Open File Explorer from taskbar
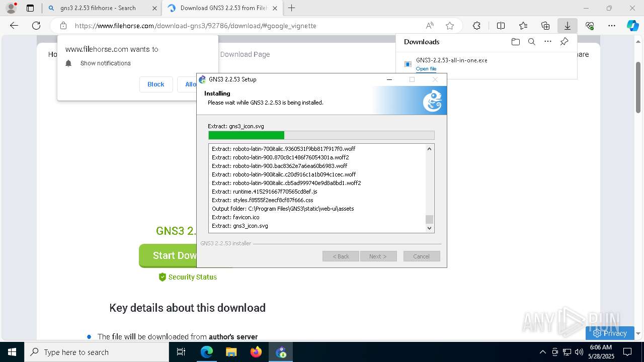 point(231,352)
